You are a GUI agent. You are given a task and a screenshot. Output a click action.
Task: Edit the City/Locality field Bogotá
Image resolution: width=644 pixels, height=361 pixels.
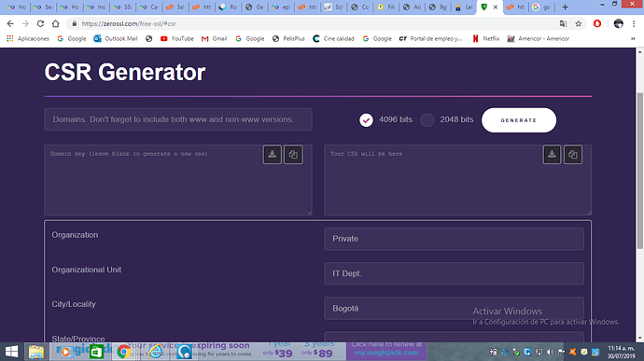click(x=454, y=308)
